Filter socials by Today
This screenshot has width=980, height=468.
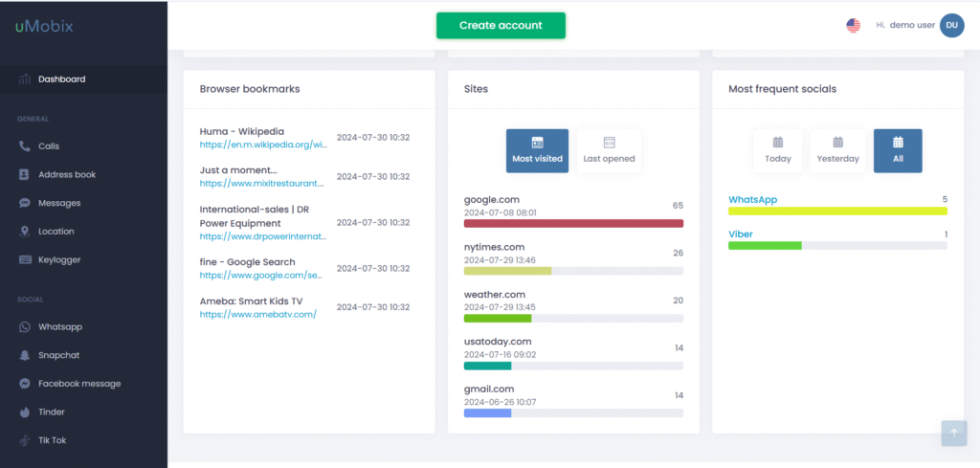pyautogui.click(x=778, y=150)
